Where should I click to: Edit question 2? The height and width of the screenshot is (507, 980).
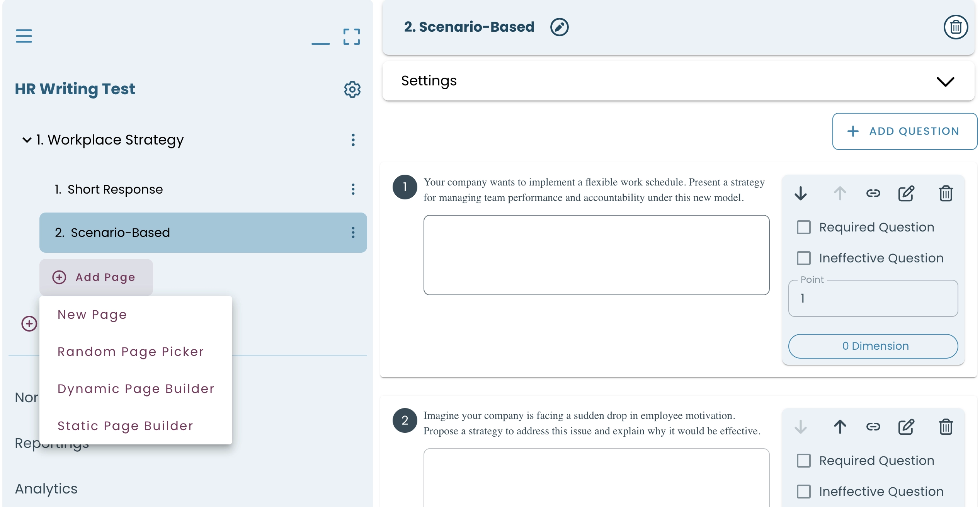906,427
